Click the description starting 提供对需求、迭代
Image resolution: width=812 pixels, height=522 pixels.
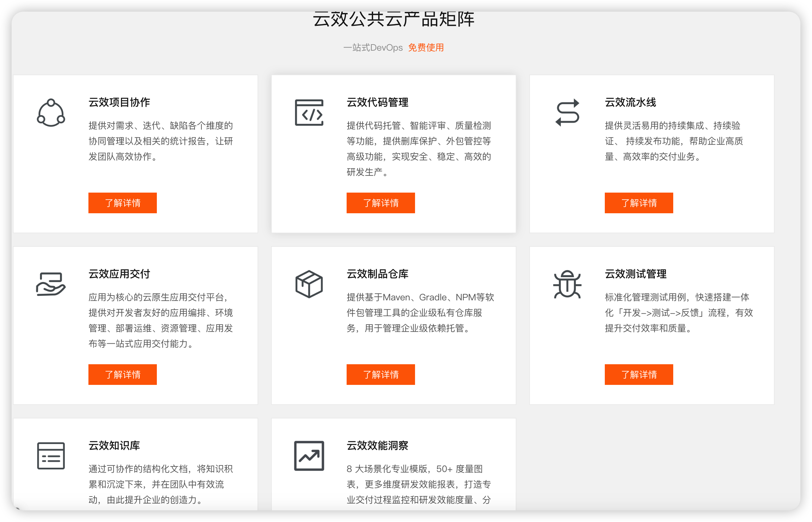[161, 141]
